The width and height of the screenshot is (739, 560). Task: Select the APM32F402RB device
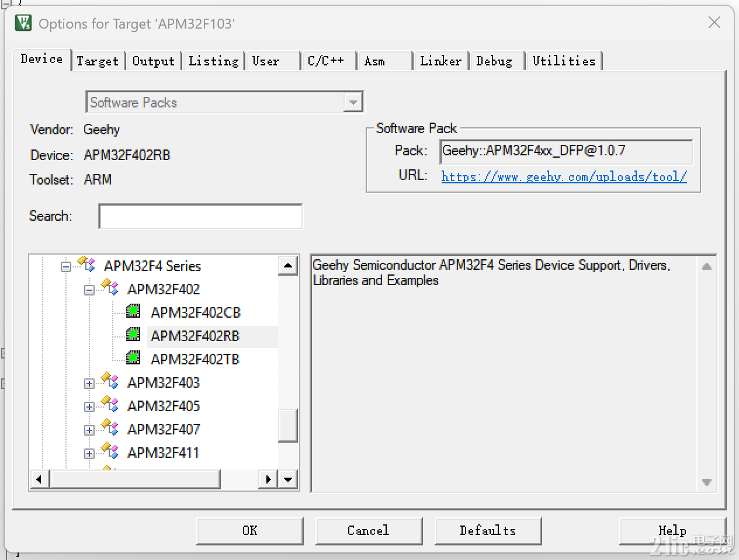[195, 336]
